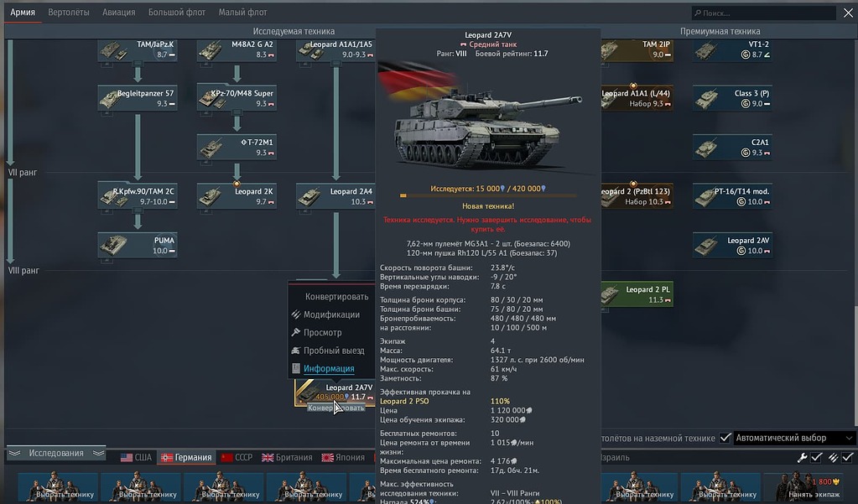858x504 pixels.
Task: Click the Leopard 2A4 icon in the research tree
Action: [335, 195]
